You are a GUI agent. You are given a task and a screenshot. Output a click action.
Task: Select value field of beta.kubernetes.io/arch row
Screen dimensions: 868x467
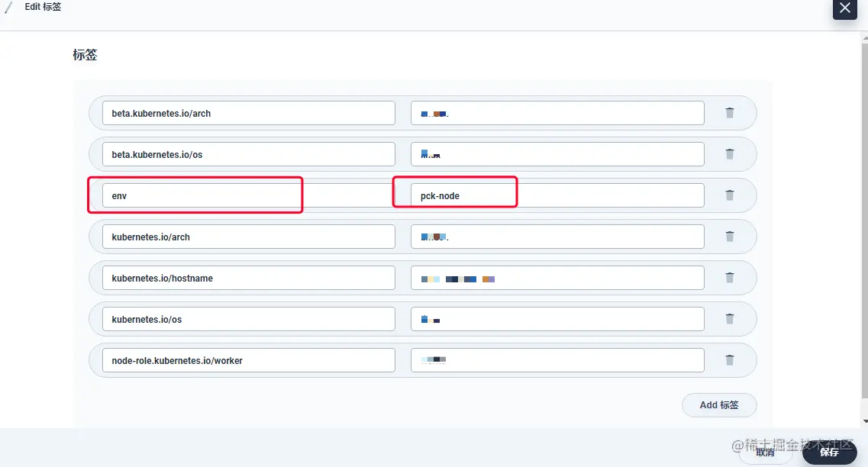pyautogui.click(x=557, y=113)
